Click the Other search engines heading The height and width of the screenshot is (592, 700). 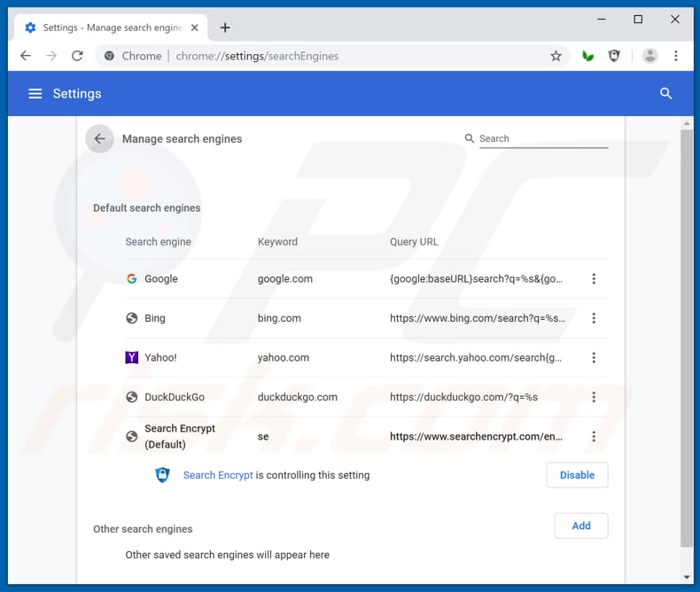[x=143, y=529]
